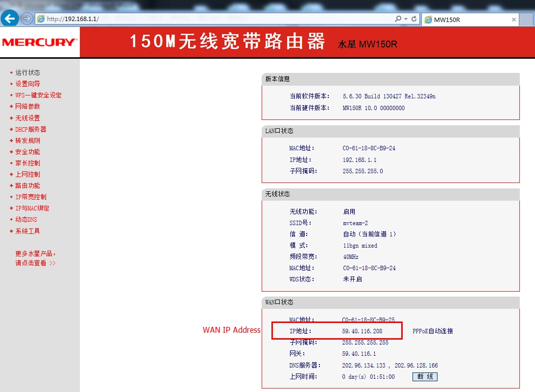Click the 40MHz bandwidth value
Screen dimensions: 535x392
[x=351, y=256]
